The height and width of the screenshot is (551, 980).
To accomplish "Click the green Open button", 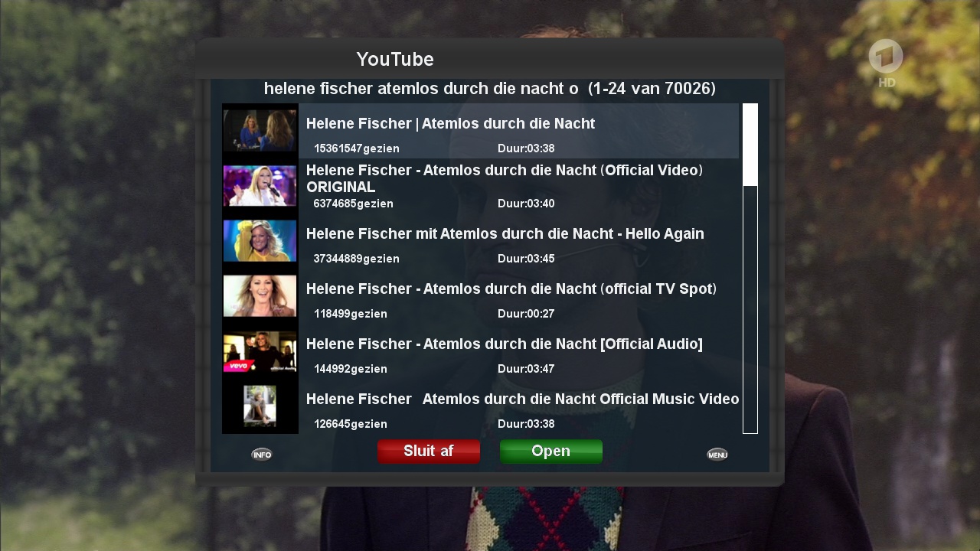I will 551,452.
